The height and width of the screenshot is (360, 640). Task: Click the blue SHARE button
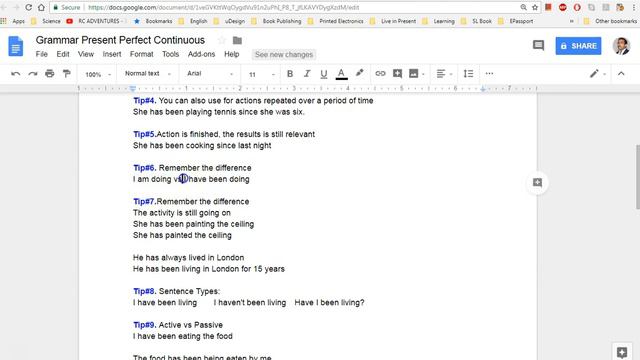[x=578, y=46]
